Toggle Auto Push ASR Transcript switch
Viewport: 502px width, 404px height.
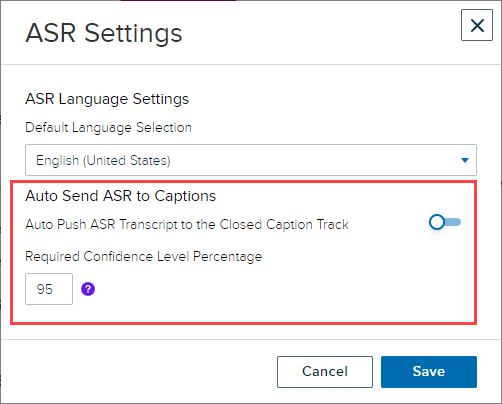[x=445, y=222]
